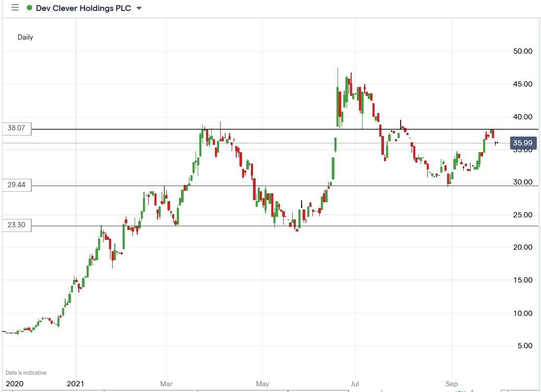Click the Sep axis label
Screen dimensions: 541x392
[x=452, y=384]
